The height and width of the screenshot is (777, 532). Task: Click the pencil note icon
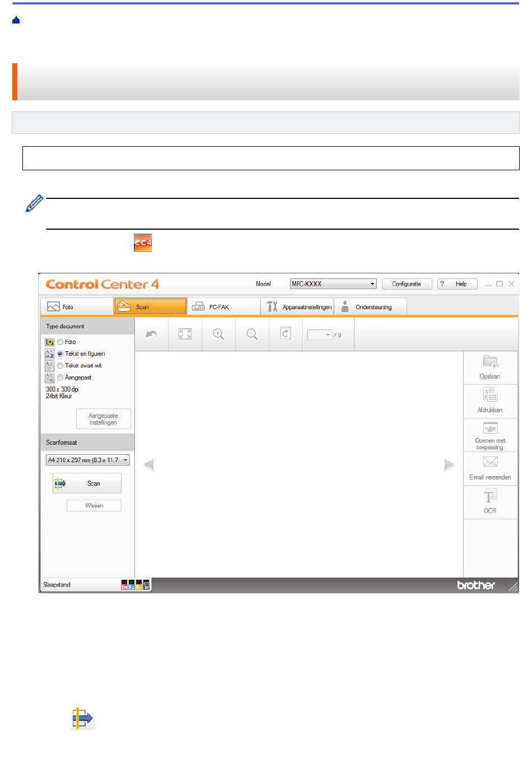point(34,203)
